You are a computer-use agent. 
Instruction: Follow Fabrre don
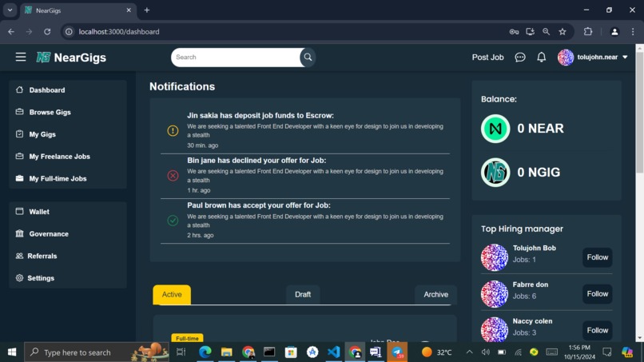pyautogui.click(x=597, y=294)
